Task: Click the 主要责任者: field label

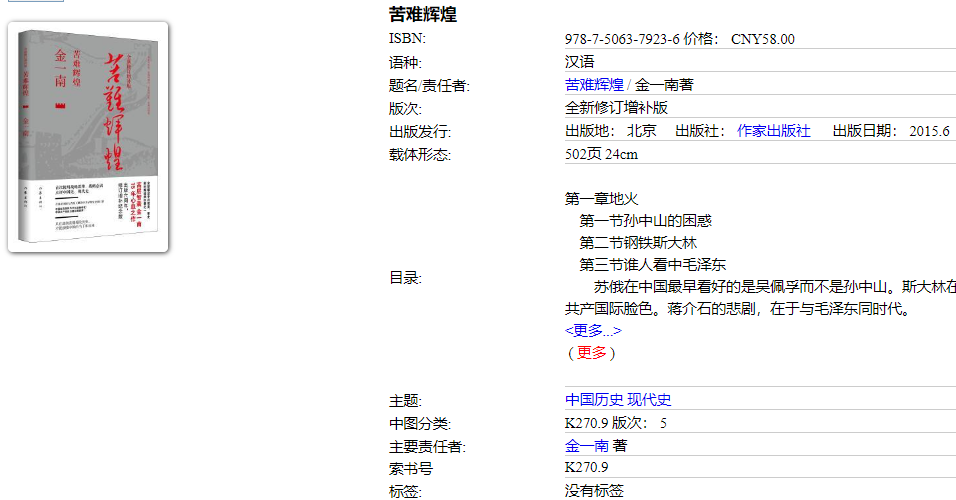Action: pyautogui.click(x=427, y=447)
